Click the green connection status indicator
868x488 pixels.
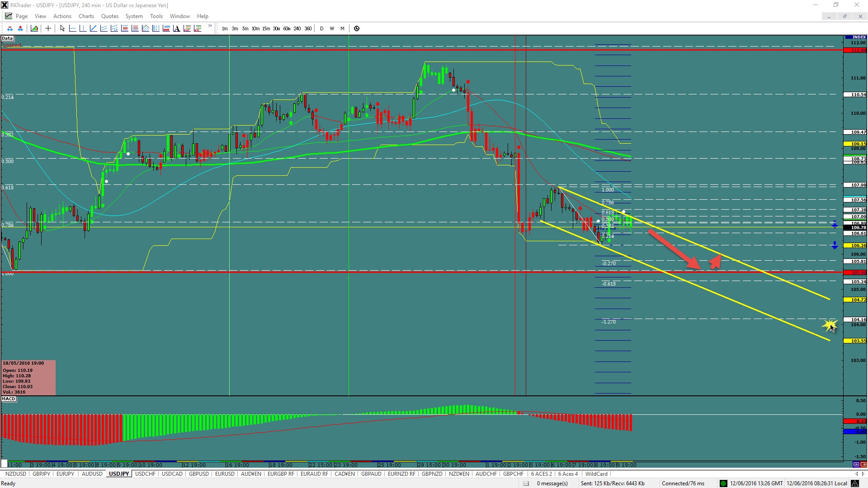point(723,483)
